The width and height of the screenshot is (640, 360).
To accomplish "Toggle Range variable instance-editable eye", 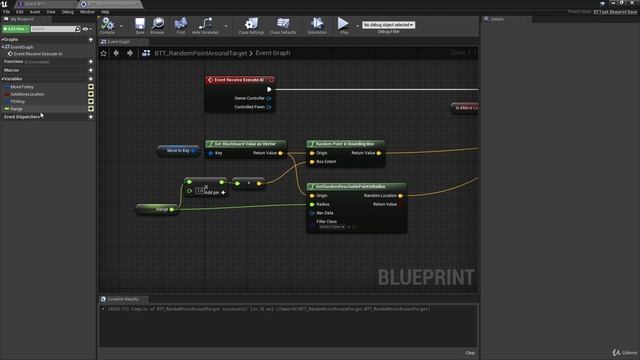I will pyautogui.click(x=91, y=109).
